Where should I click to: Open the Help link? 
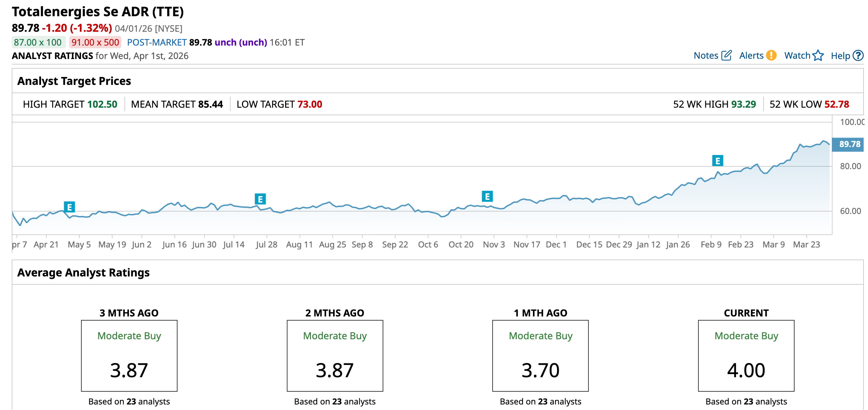pos(840,56)
